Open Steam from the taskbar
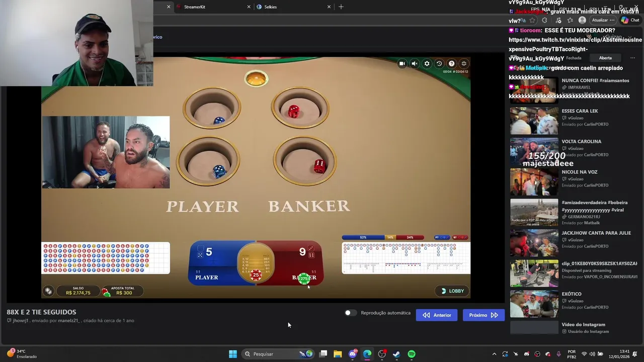 (x=396, y=354)
